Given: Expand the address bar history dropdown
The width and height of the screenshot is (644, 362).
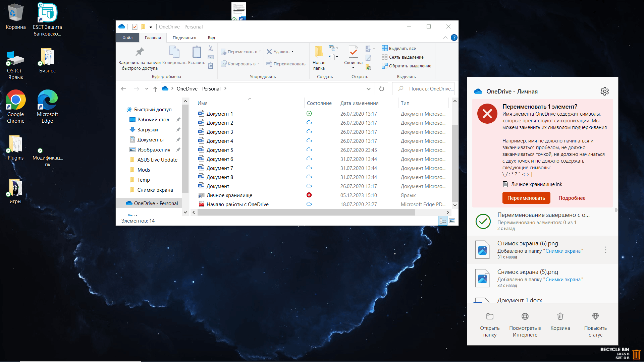Looking at the screenshot, I should click(x=368, y=89).
